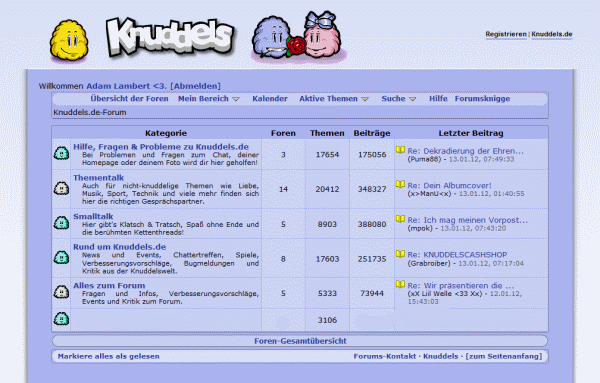Open last post Re: Dein Albumcover!
The height and width of the screenshot is (383, 600).
click(449, 186)
